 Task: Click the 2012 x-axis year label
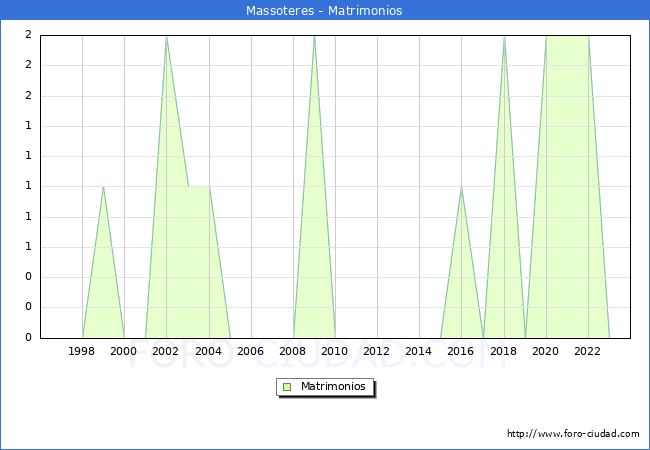click(x=376, y=351)
